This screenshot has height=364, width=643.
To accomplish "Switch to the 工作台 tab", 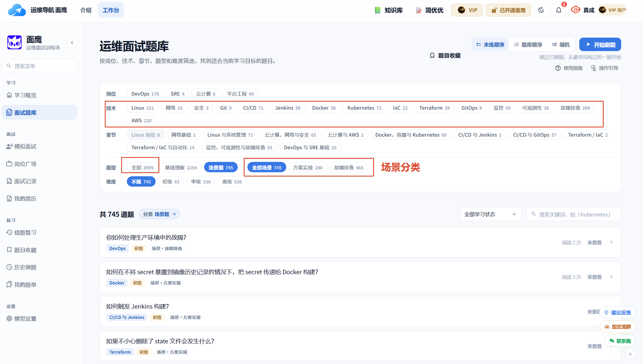I will click(111, 10).
